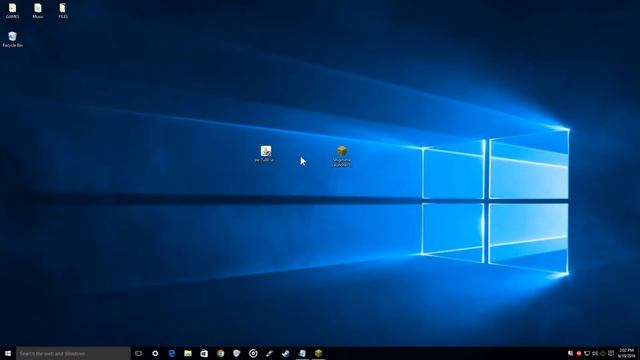Open the Windows Start menu

pyautogui.click(x=8, y=353)
